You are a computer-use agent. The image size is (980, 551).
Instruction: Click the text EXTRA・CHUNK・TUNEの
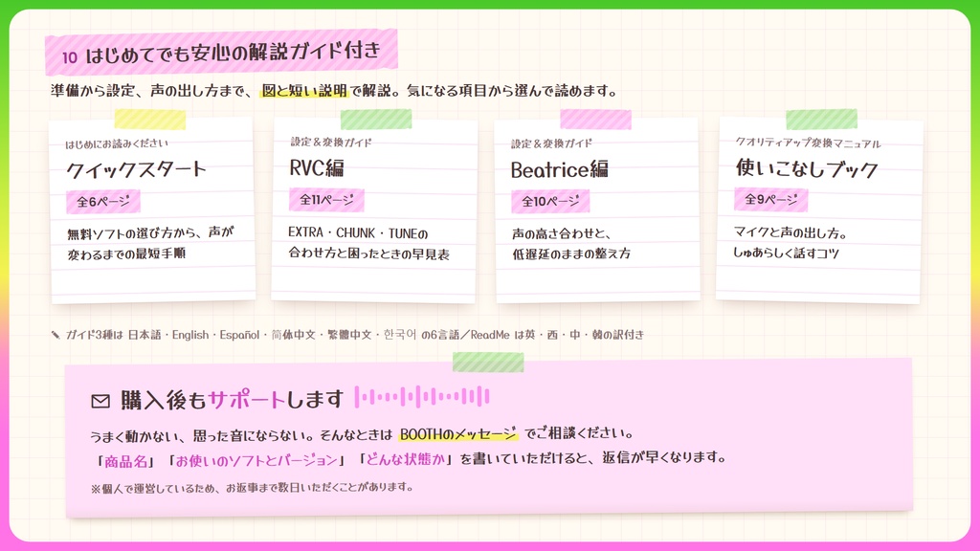click(x=358, y=233)
